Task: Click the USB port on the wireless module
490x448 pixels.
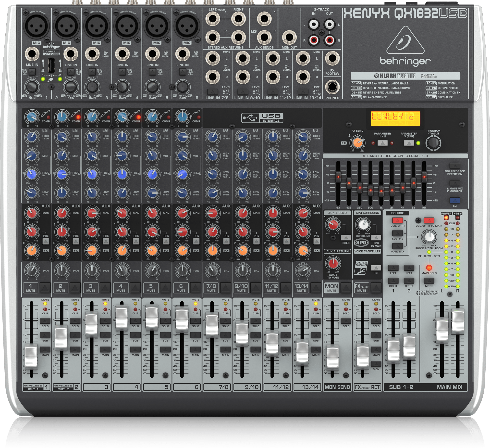Action: click(51, 65)
